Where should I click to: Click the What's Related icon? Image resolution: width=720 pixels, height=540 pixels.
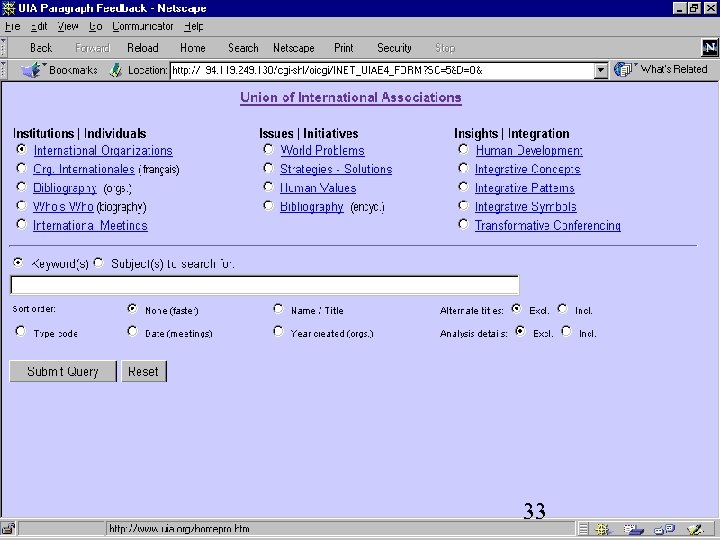[x=623, y=69]
